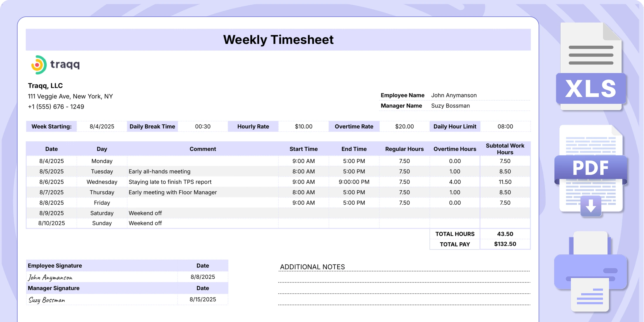Select the Manager Name value Suzy Bossman

(x=450, y=106)
